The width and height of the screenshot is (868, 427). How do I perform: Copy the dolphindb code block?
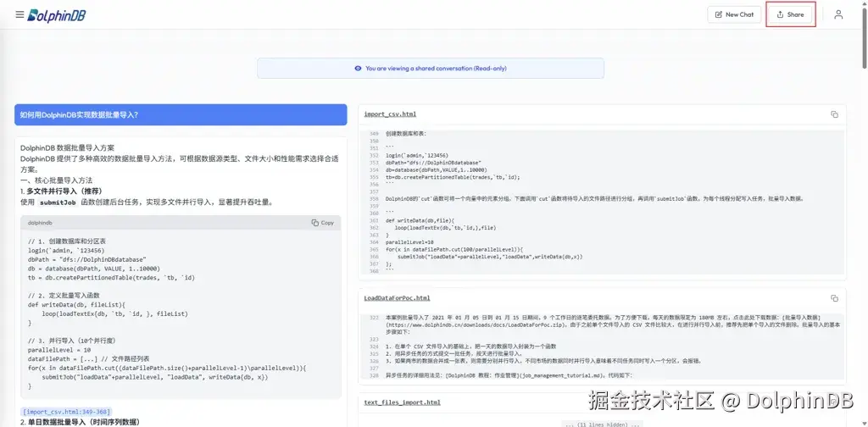[323, 223]
